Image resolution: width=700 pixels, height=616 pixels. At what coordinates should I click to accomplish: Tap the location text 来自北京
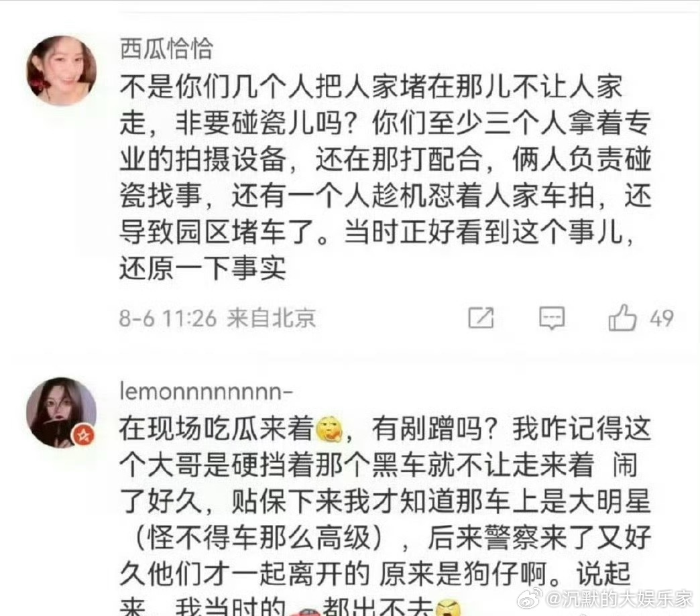tap(272, 318)
